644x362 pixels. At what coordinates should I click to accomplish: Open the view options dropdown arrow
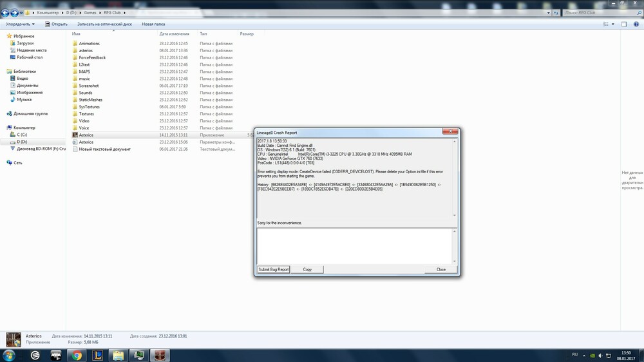pyautogui.click(x=613, y=24)
